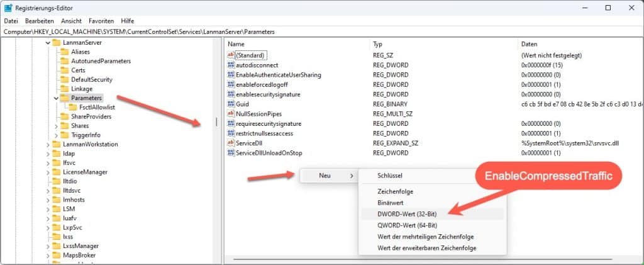Click the open Parameters folder icon
Viewport: 644px width, 265px height.
pyautogui.click(x=65, y=98)
